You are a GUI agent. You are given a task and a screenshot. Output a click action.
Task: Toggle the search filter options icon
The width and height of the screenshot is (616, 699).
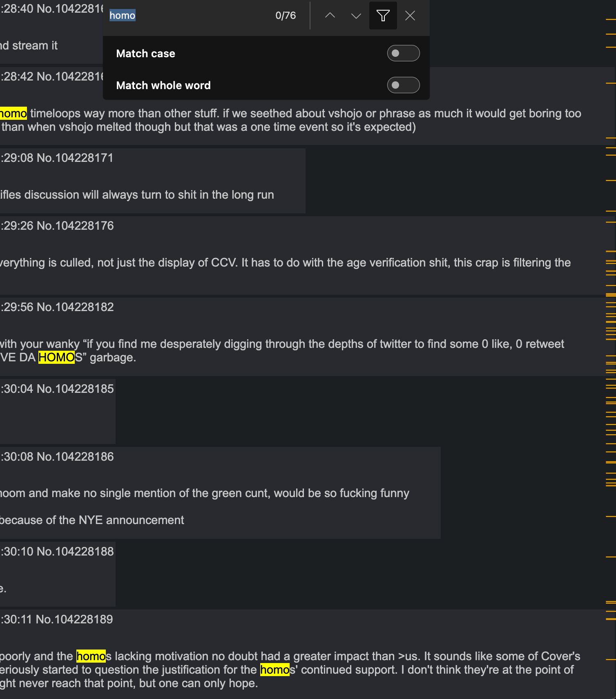point(383,16)
